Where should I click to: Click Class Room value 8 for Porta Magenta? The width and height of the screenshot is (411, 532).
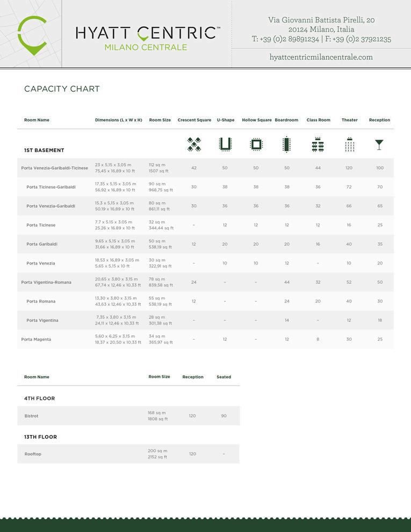[x=318, y=339]
